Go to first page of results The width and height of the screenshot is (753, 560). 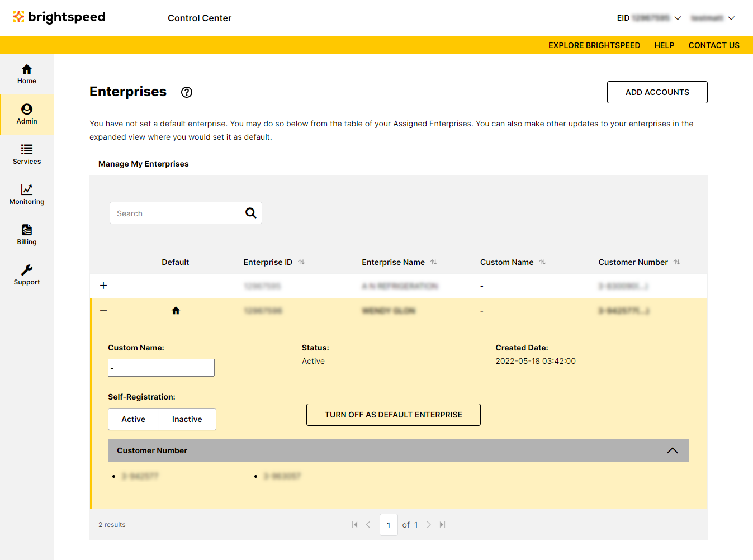(354, 525)
